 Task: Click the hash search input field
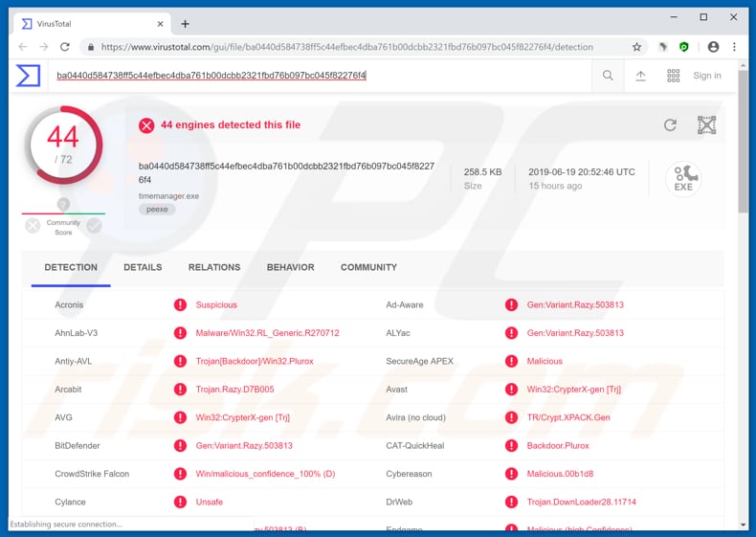click(316, 76)
